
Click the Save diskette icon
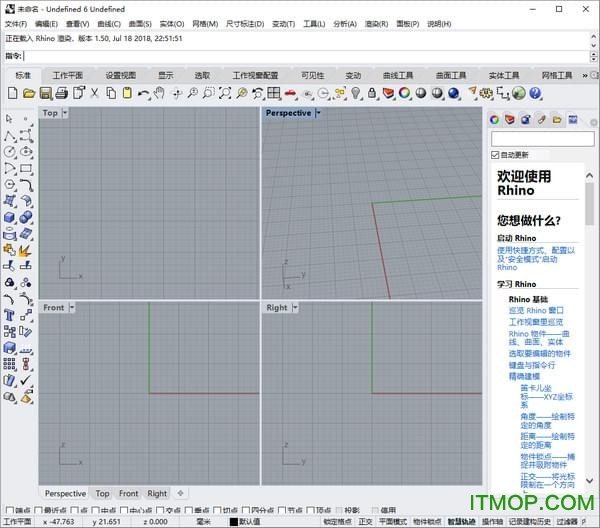[46, 93]
